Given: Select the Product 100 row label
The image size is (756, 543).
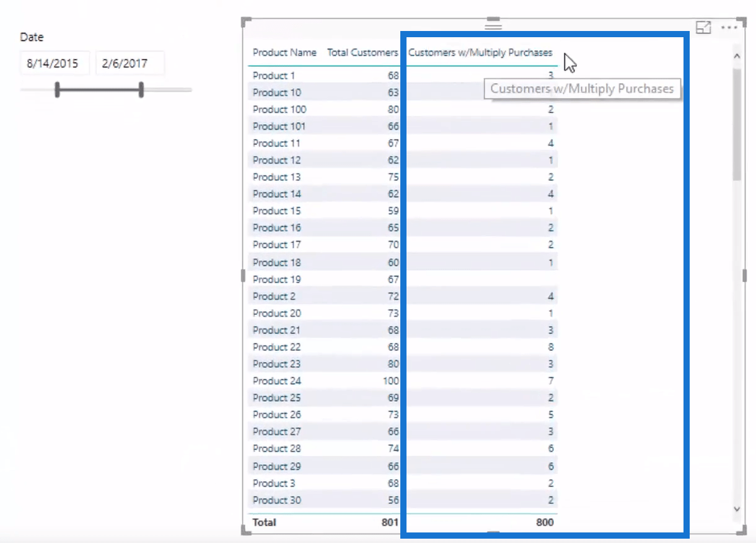Looking at the screenshot, I should click(279, 109).
